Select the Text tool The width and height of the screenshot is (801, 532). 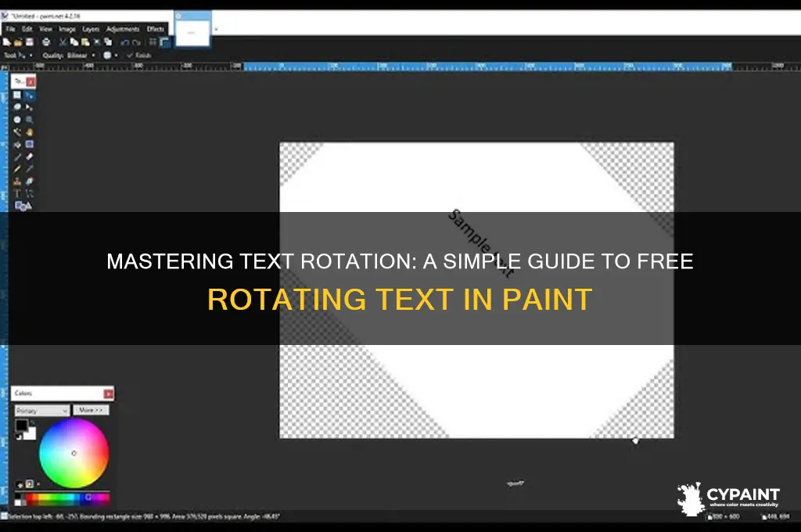tap(17, 193)
